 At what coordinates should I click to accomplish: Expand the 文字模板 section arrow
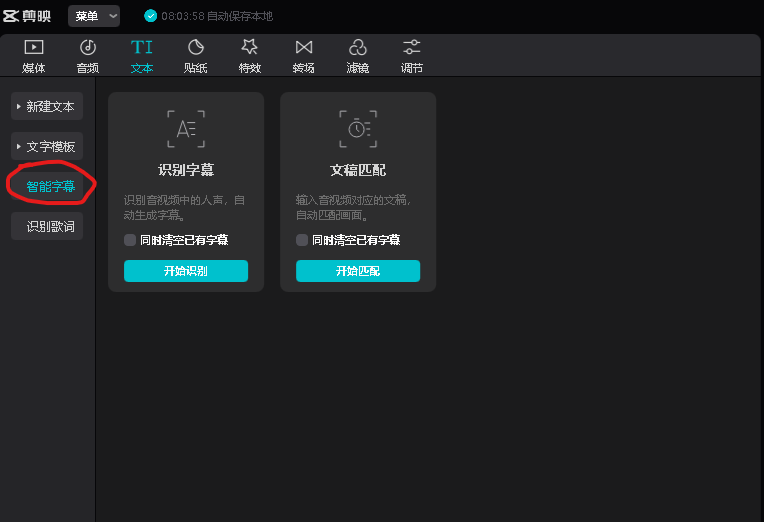pos(19,146)
